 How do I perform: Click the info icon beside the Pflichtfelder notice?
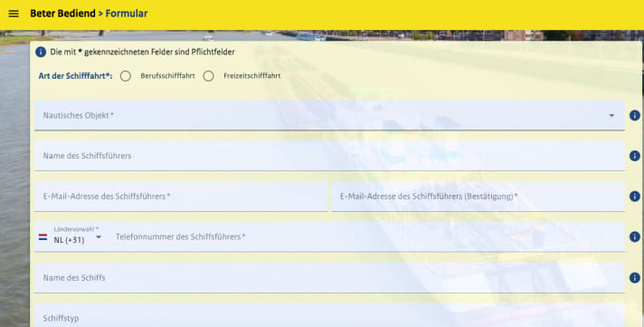point(41,52)
